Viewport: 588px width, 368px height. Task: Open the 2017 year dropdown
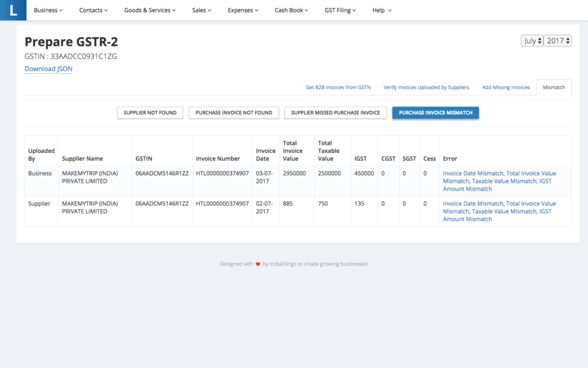click(558, 40)
